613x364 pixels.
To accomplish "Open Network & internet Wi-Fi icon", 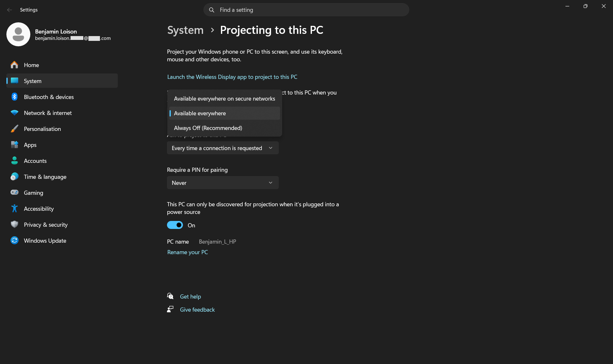I will 14,113.
